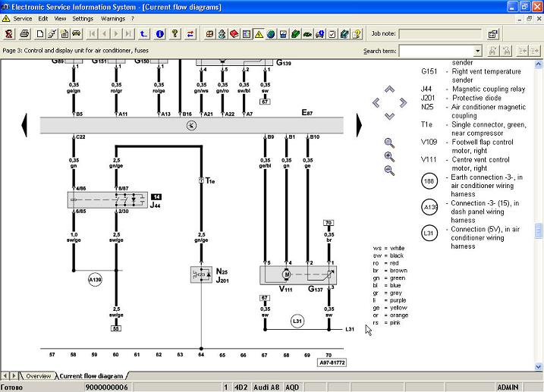Select the Current flow diagram tab
The width and height of the screenshot is (544, 392).
point(90,376)
